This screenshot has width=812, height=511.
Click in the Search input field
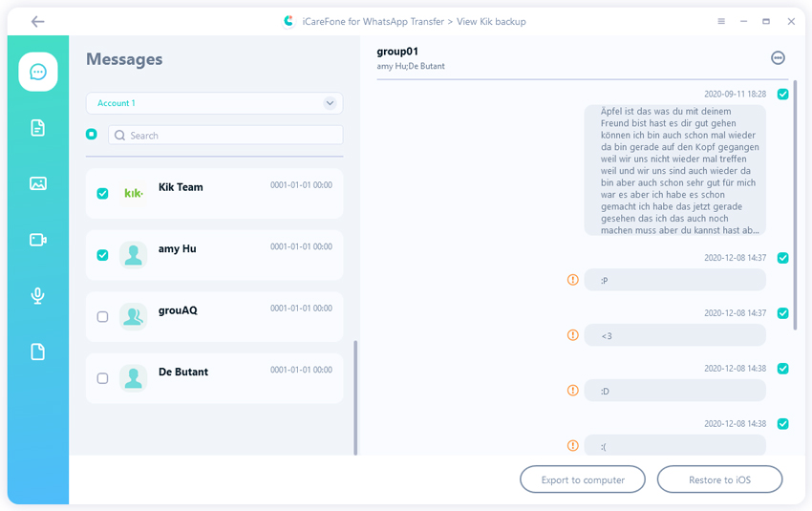tap(225, 135)
